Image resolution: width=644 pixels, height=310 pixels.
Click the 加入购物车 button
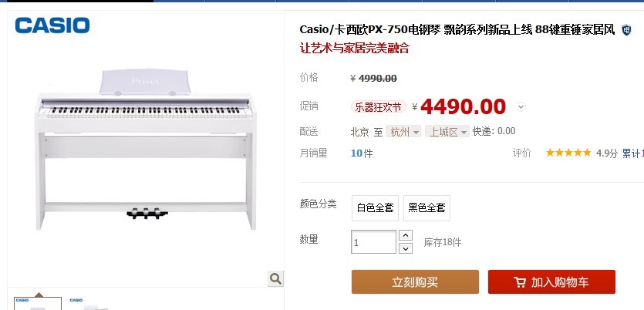[x=551, y=281]
